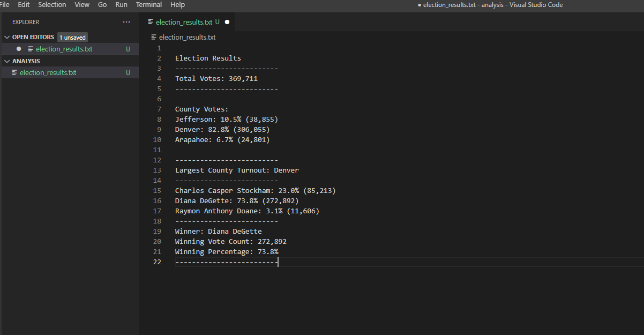Open the Selection menu
The height and width of the screenshot is (335, 644).
[52, 5]
